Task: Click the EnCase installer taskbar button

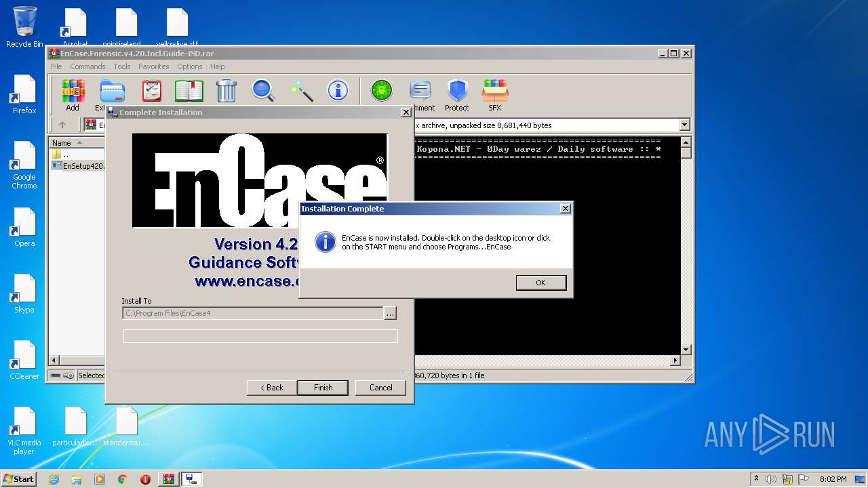Action: 192,479
